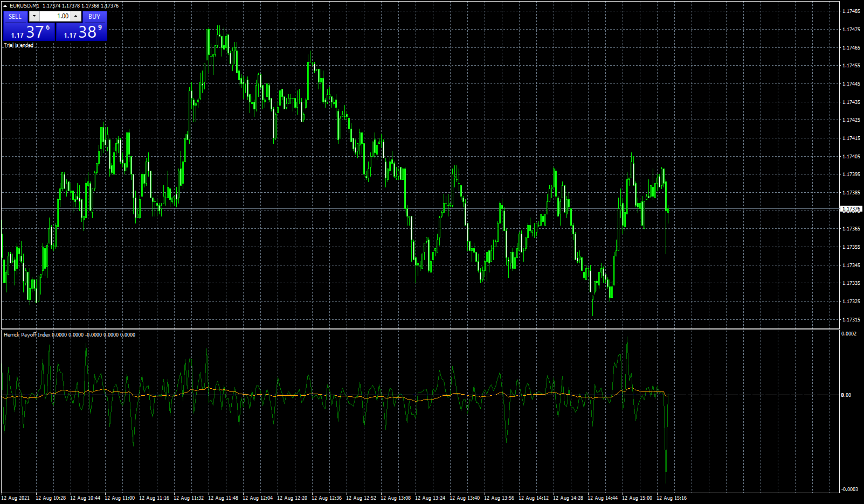Click the 1.00 volume input field
Image resolution: width=864 pixels, height=504 pixels.
(x=55, y=16)
